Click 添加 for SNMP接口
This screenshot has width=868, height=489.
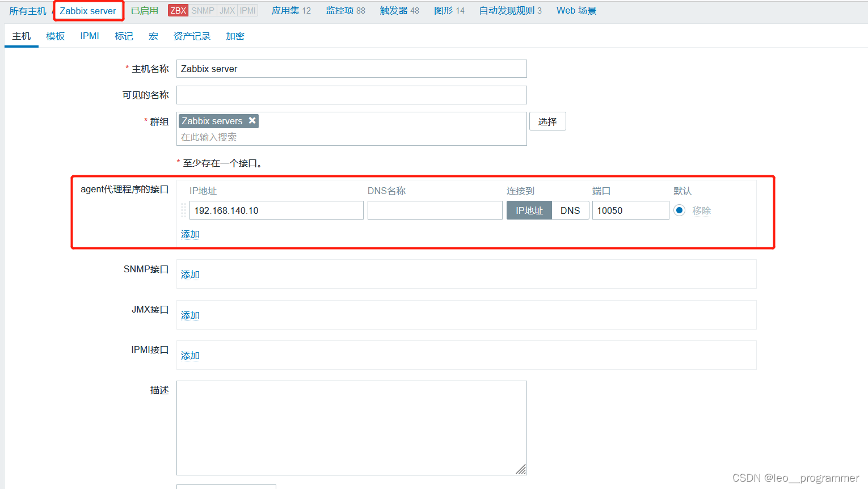[x=190, y=275]
